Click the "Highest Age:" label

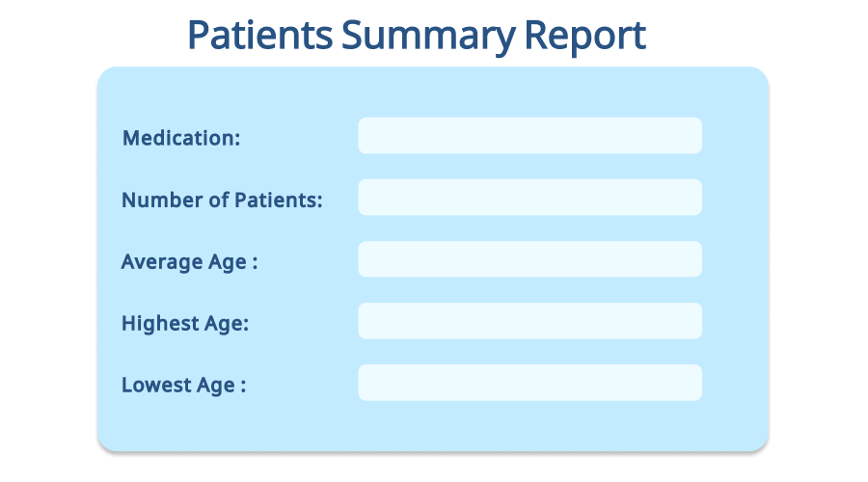click(x=185, y=324)
